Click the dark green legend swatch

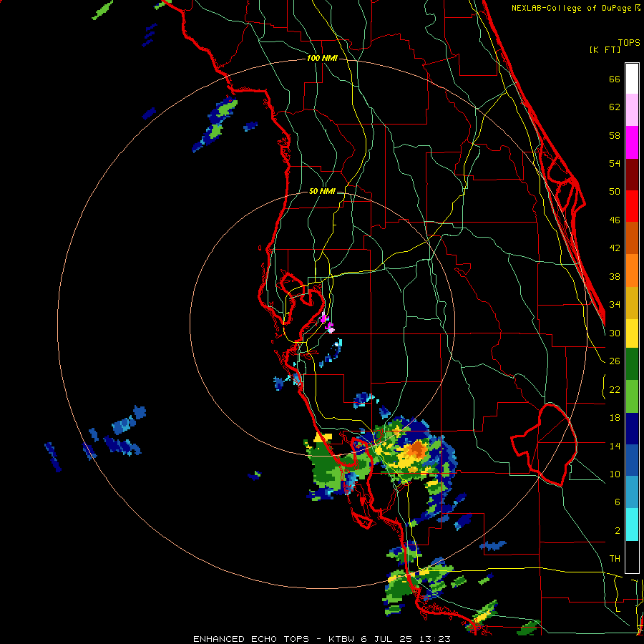point(632,364)
